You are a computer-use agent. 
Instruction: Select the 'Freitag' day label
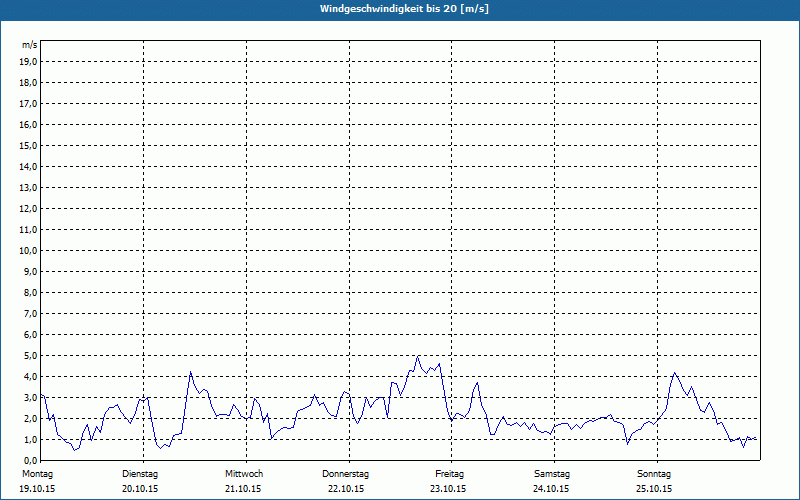click(449, 474)
